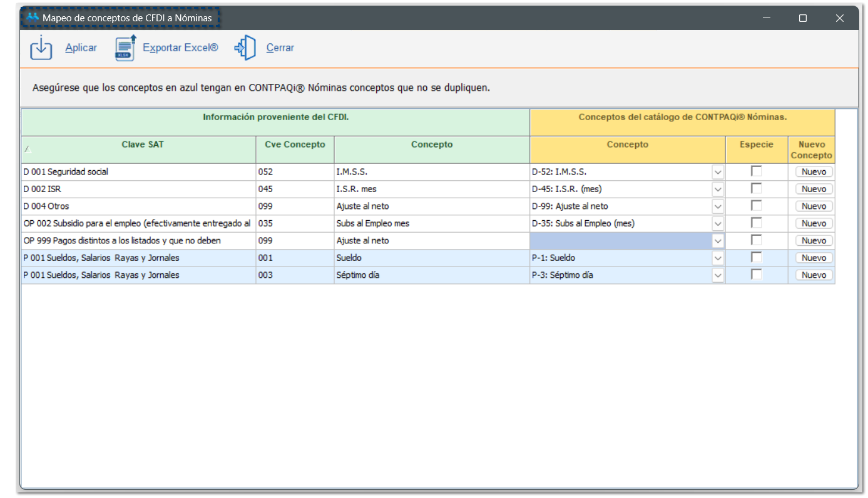The width and height of the screenshot is (868, 498).
Task: Click the Aplicar download icon
Action: (x=41, y=48)
